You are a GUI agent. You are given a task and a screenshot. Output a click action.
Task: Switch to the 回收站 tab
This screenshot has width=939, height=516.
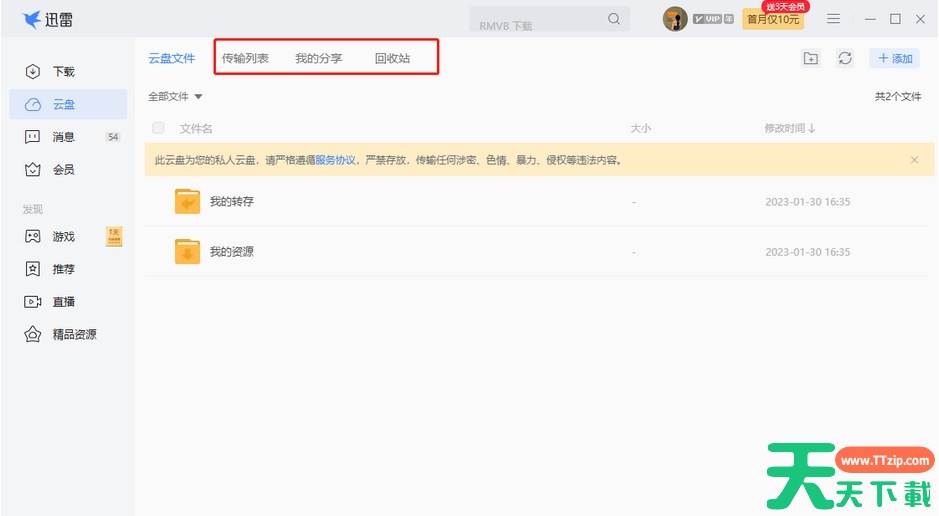(x=392, y=59)
